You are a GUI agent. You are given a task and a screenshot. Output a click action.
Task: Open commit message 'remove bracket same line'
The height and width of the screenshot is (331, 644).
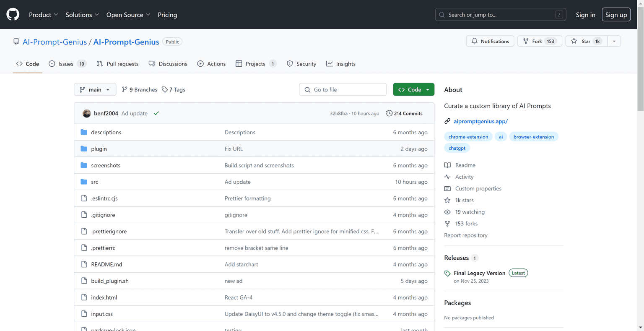[256, 248]
